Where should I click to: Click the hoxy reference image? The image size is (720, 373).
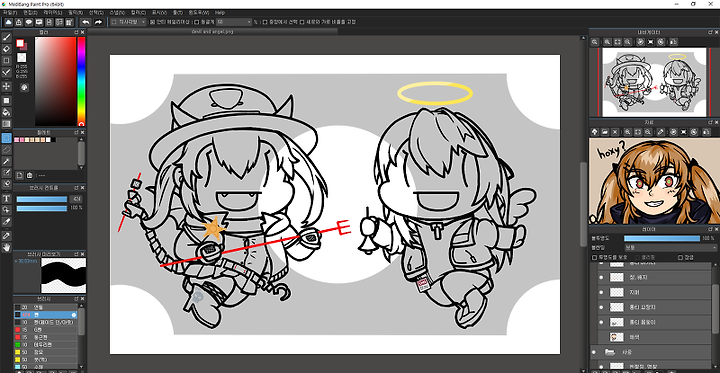point(654,181)
